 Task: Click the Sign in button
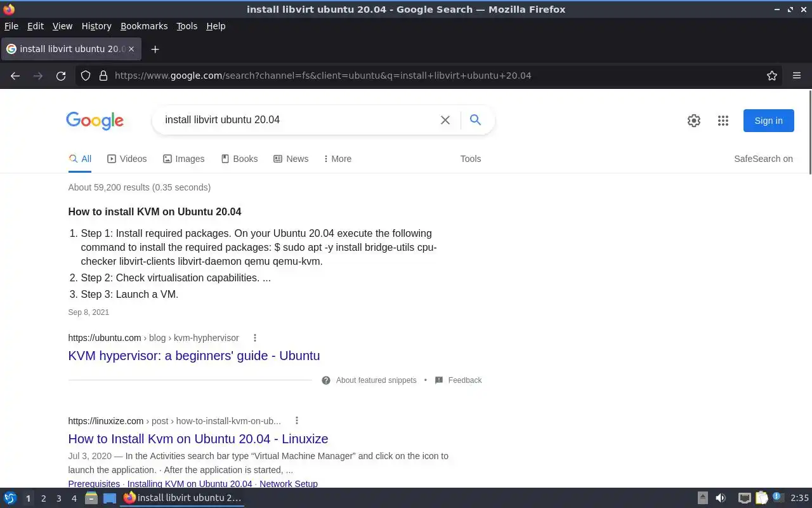[x=768, y=121]
